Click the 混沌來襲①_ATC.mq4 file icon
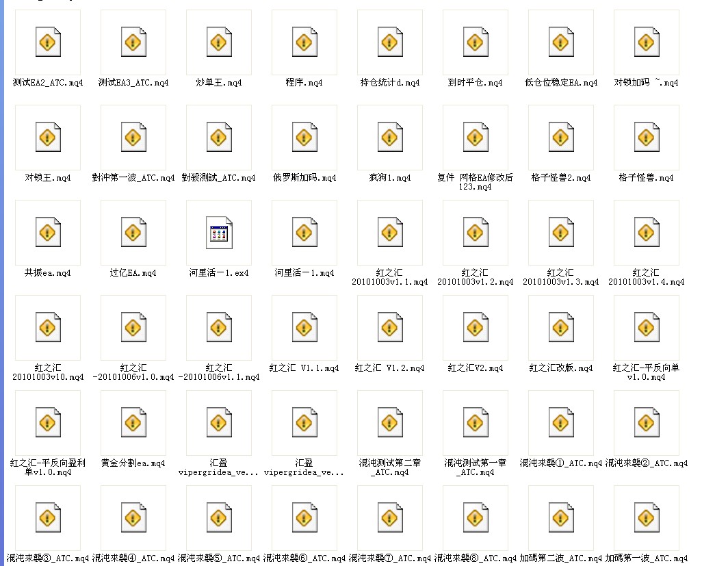Viewport: 728px width, 566px height. (560, 423)
